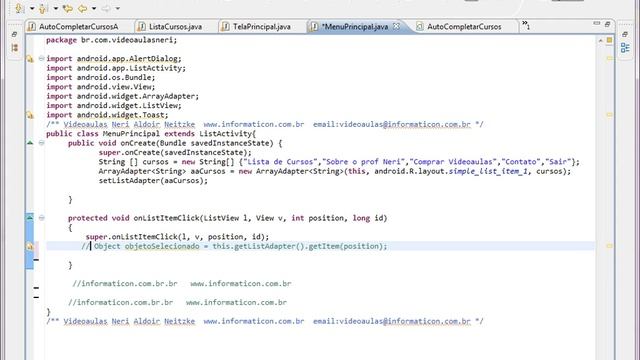Close the MenuPrincipal.java tab
Image resolution: width=640 pixels, height=360 pixels.
click(396, 26)
